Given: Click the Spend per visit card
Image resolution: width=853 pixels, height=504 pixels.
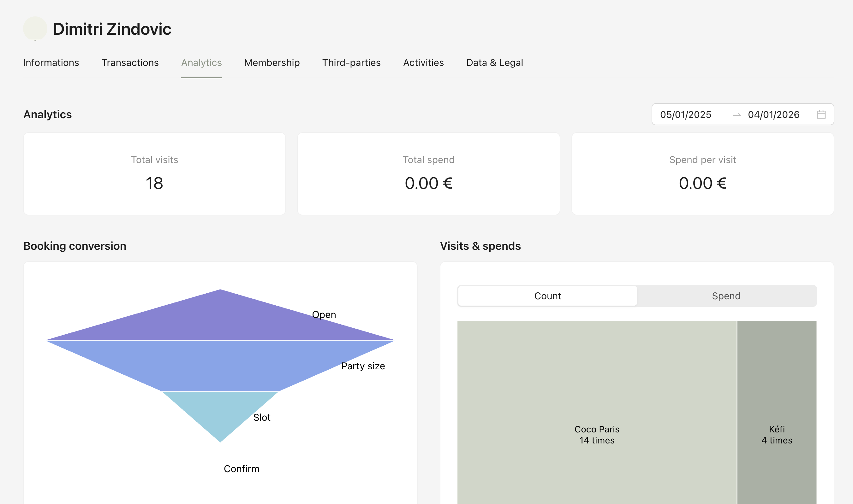Looking at the screenshot, I should point(702,173).
